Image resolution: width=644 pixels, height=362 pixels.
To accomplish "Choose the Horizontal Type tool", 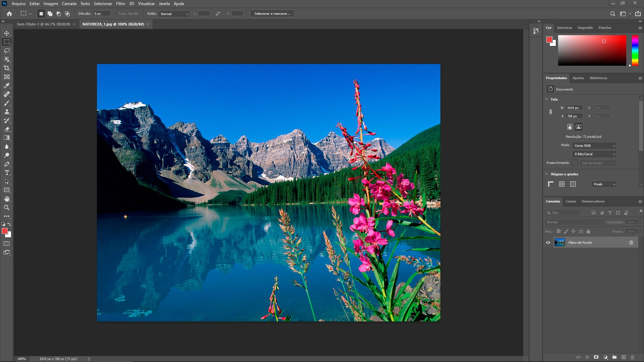I will pos(6,173).
